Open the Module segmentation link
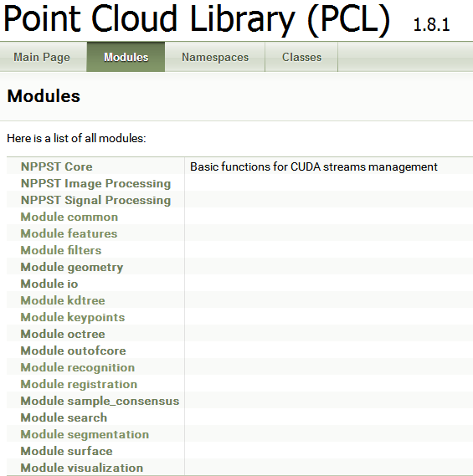 click(85, 435)
